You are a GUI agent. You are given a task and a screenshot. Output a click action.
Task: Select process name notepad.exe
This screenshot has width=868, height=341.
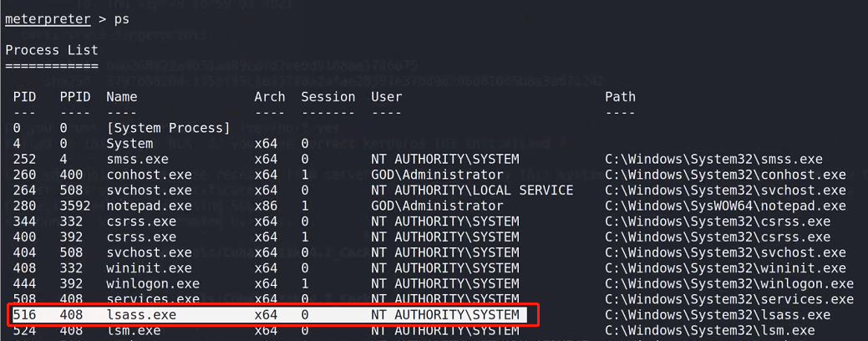pyautogui.click(x=149, y=206)
